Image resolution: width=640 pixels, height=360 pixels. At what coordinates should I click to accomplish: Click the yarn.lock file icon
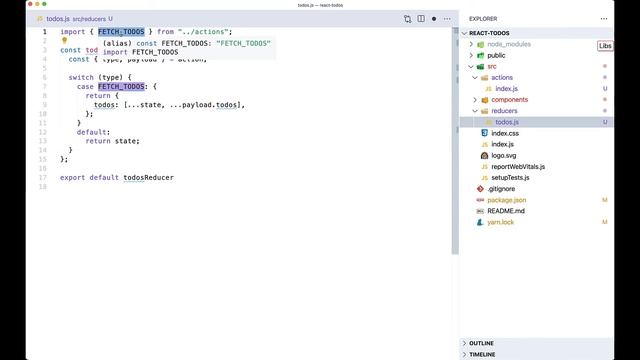click(x=480, y=222)
